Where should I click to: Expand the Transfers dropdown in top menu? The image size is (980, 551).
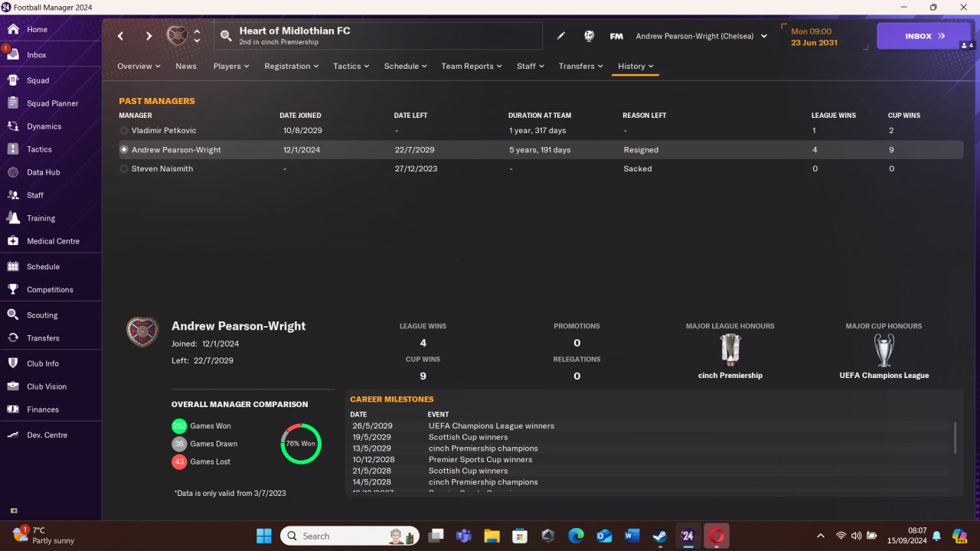point(581,67)
